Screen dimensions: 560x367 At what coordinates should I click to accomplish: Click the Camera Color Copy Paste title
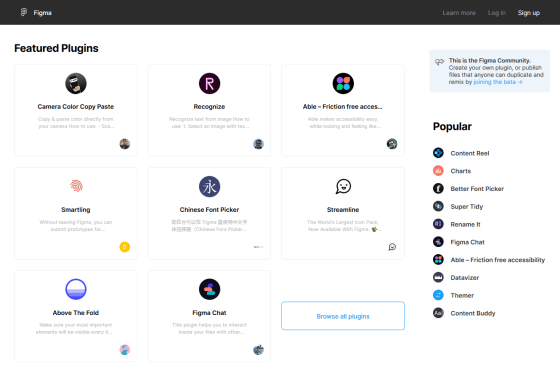pyautogui.click(x=76, y=107)
